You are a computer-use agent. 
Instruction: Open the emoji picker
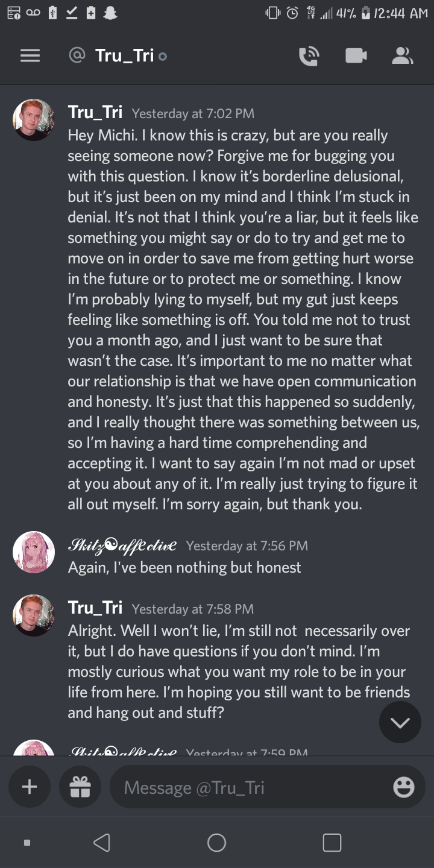point(403,787)
